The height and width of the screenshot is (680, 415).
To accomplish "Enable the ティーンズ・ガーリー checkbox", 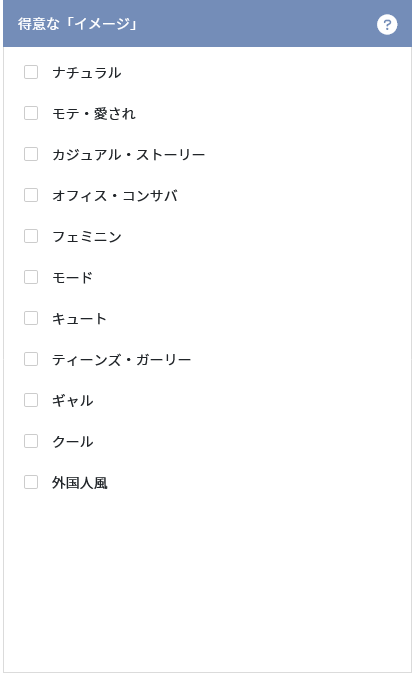I will [x=31, y=359].
